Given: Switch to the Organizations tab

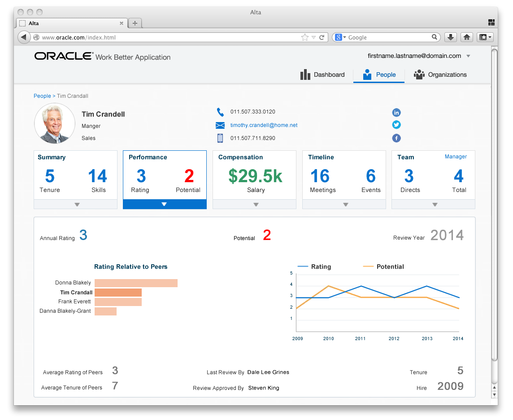Looking at the screenshot, I should [440, 74].
